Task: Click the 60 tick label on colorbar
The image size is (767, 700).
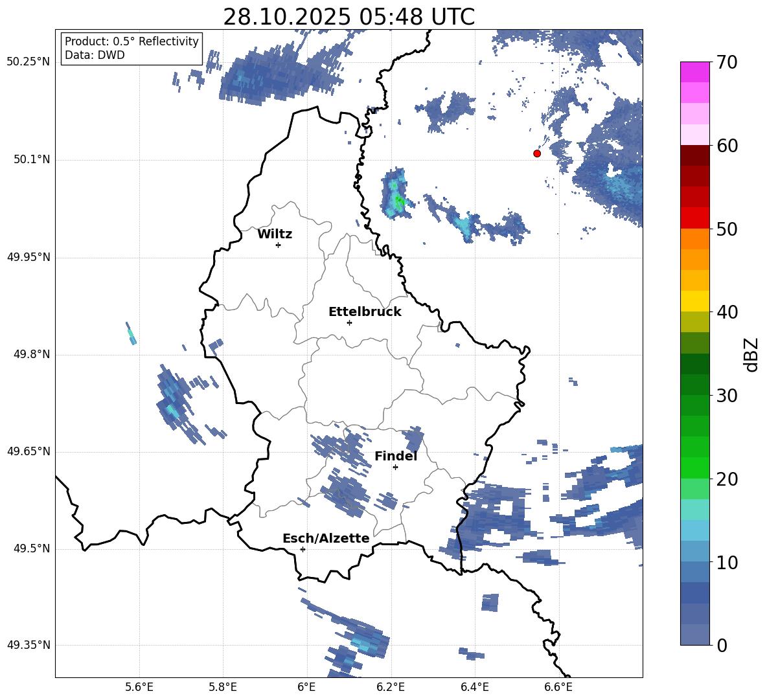Action: click(727, 146)
